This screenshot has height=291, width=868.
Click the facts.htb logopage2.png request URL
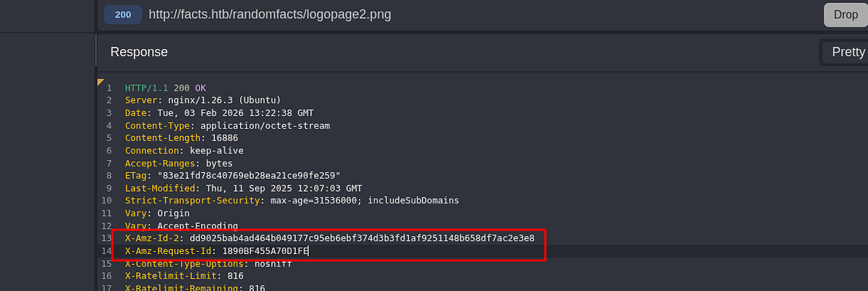tap(271, 14)
